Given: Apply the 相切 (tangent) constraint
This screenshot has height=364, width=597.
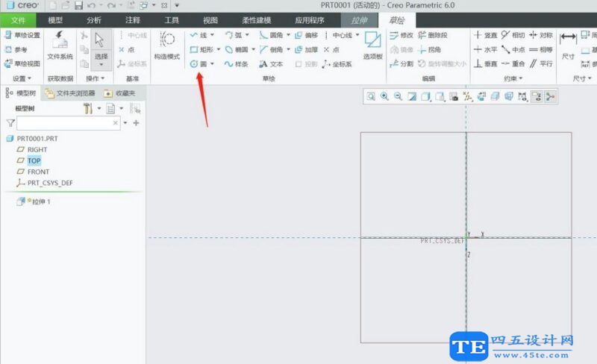Looking at the screenshot, I should coord(513,35).
